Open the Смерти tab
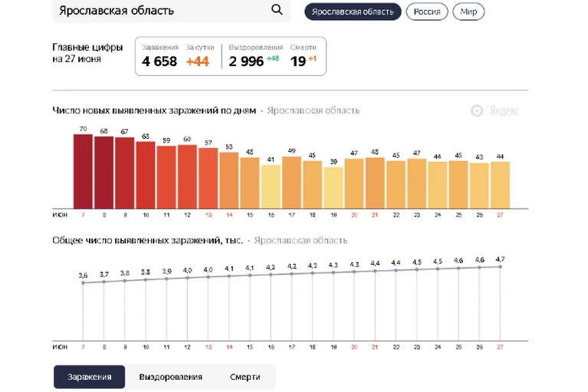Viewport: 588px width, 392px height. point(245,377)
